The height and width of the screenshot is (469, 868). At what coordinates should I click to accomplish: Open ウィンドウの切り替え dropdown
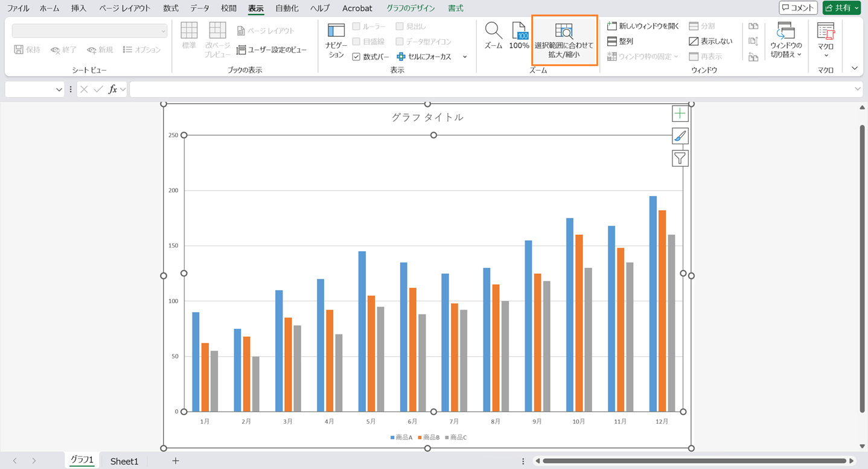[x=786, y=40]
